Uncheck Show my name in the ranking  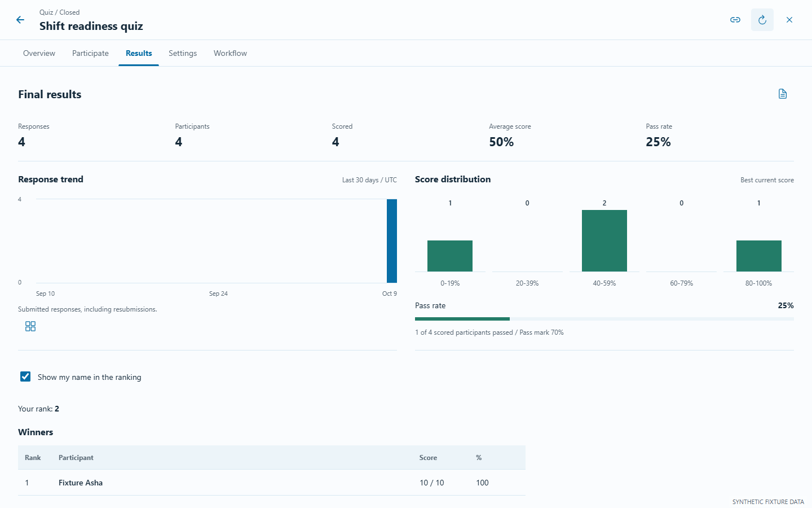click(25, 376)
